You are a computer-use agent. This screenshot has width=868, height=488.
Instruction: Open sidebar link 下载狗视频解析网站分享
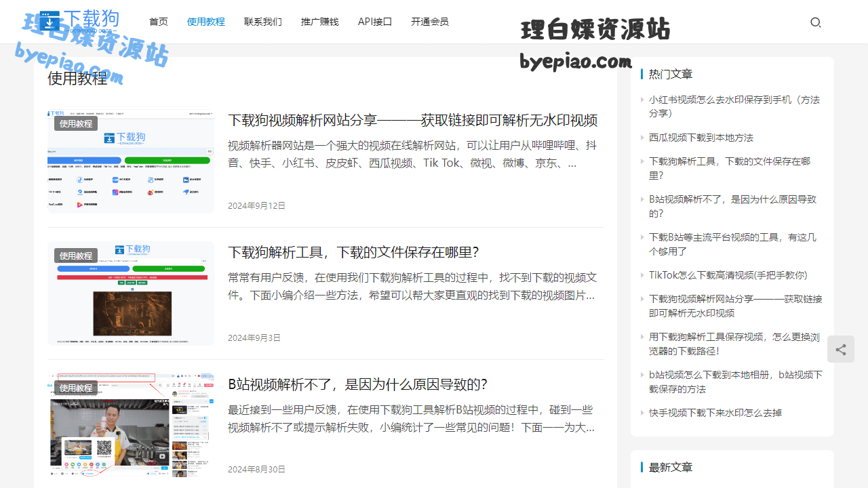click(x=736, y=306)
